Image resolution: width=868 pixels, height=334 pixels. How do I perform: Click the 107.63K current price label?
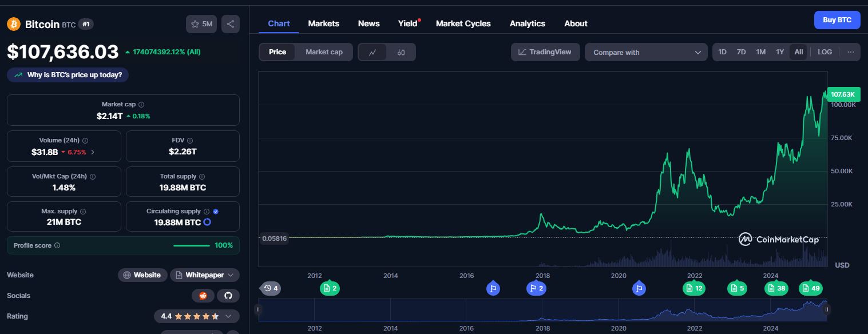click(843, 94)
